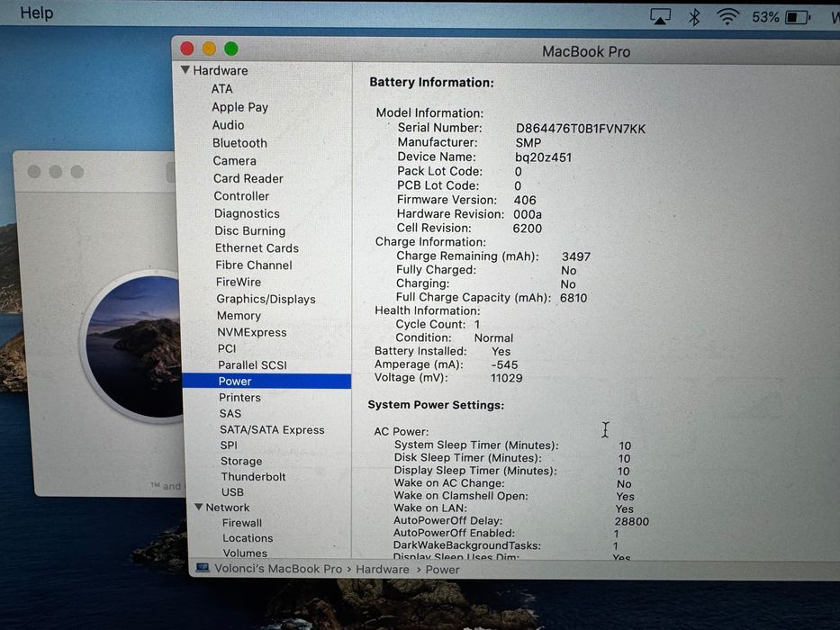Collapse the Network section triangle

199,507
